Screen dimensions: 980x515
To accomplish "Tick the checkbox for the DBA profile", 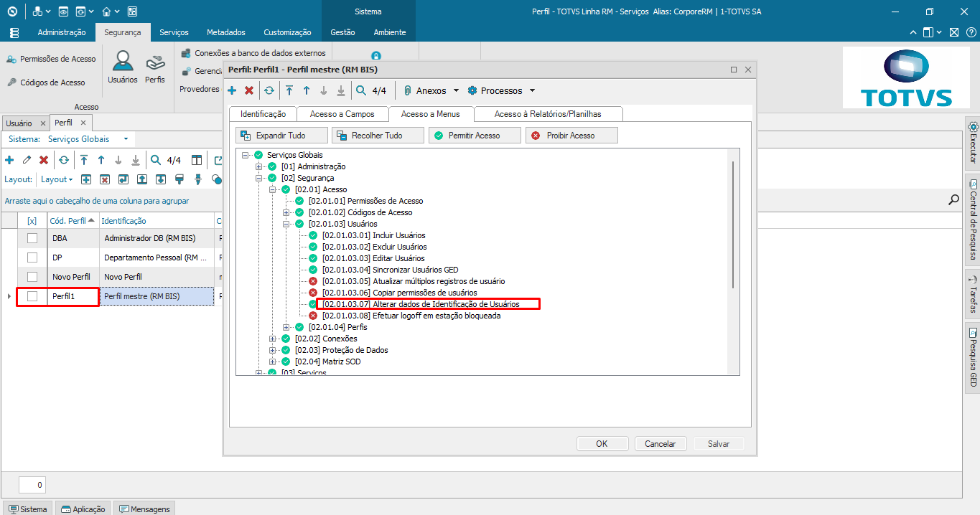I will tap(32, 238).
